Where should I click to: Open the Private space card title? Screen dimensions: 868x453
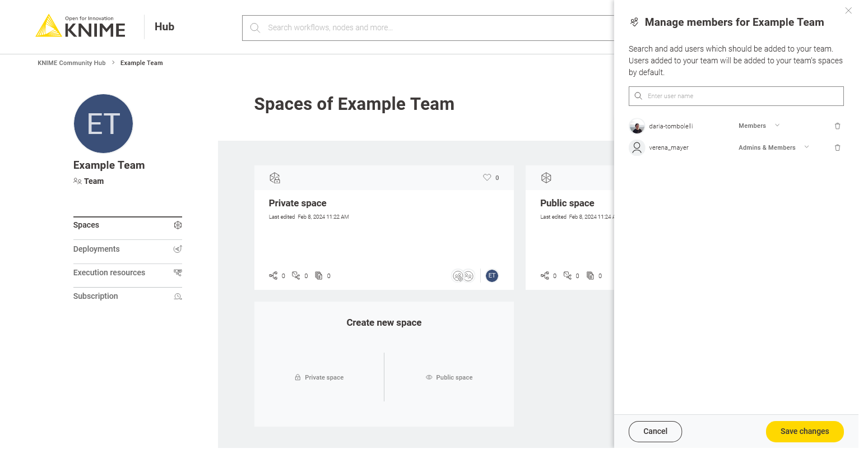coord(298,203)
